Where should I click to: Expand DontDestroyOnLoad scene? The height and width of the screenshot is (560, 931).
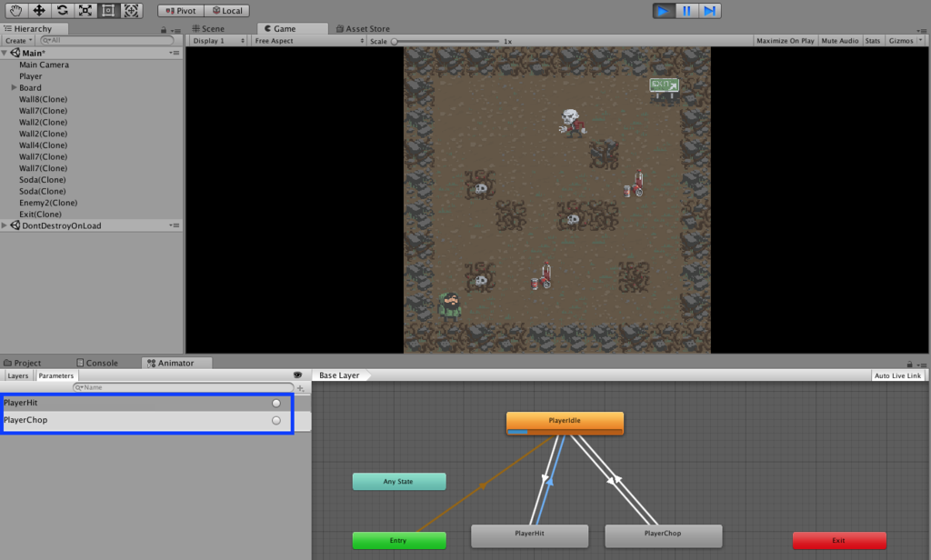click(x=5, y=225)
